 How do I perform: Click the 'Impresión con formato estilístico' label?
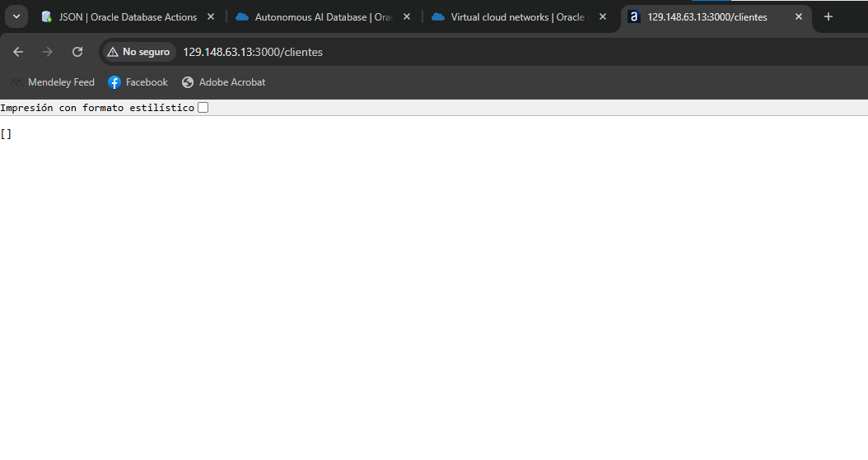(97, 108)
